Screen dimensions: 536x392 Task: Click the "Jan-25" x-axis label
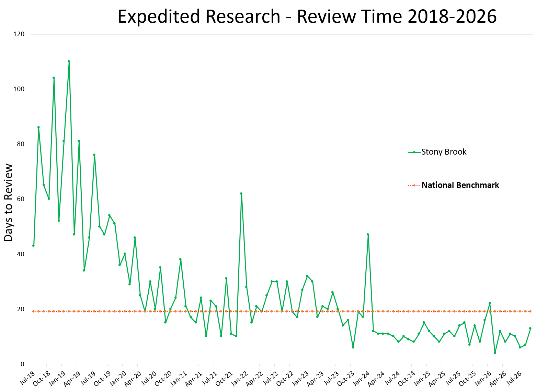[x=422, y=378]
